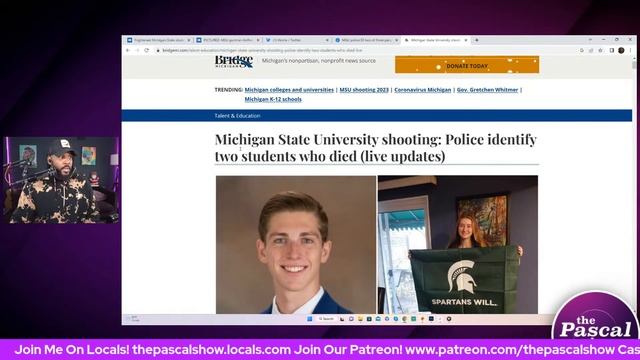Click the article headline about MSU shooting
Screen dimensions: 640x360
pos(376,148)
